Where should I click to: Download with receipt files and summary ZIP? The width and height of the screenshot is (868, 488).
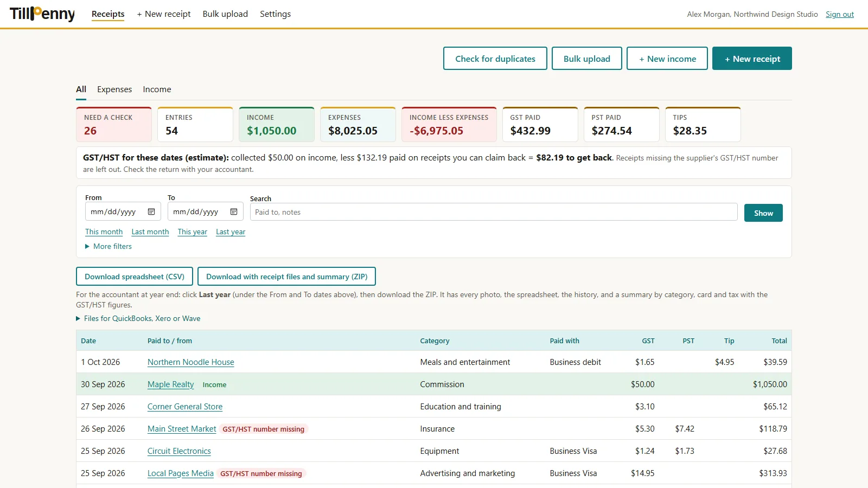[286, 277]
